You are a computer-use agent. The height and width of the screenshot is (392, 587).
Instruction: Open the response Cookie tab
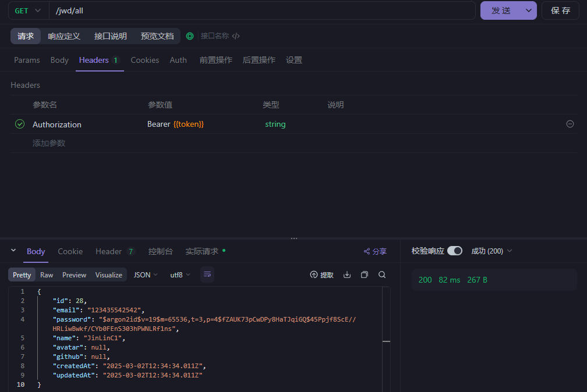[x=70, y=251]
